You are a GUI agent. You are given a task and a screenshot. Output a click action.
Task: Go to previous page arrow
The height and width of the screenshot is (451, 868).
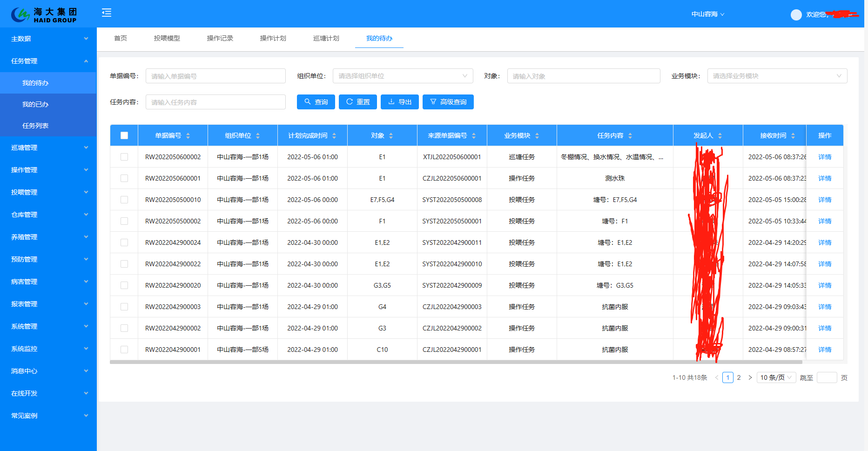716,377
